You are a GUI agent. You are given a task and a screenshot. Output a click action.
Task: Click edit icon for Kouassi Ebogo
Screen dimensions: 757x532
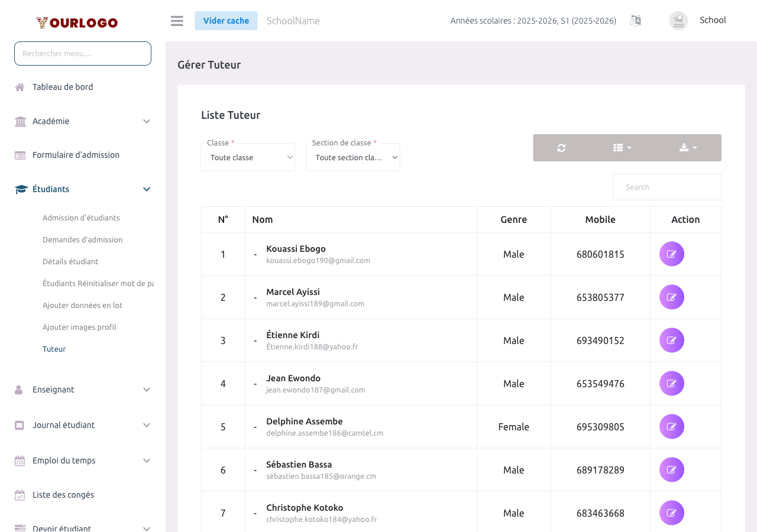coord(672,254)
